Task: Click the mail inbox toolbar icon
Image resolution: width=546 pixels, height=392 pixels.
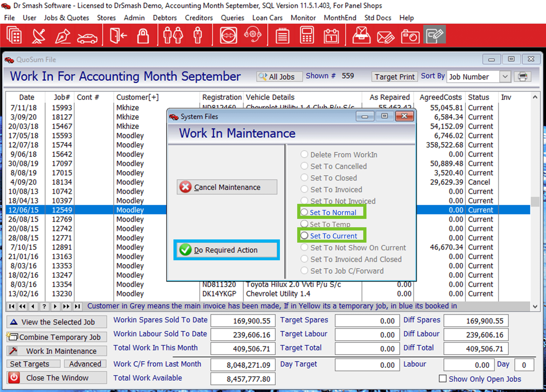Action: [361, 35]
